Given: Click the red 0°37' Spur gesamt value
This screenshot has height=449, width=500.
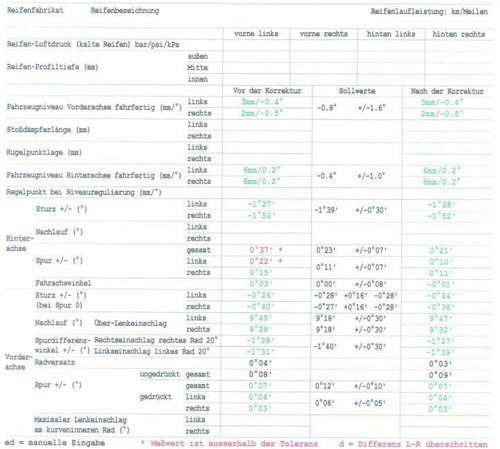Looking at the screenshot, I should tap(261, 250).
